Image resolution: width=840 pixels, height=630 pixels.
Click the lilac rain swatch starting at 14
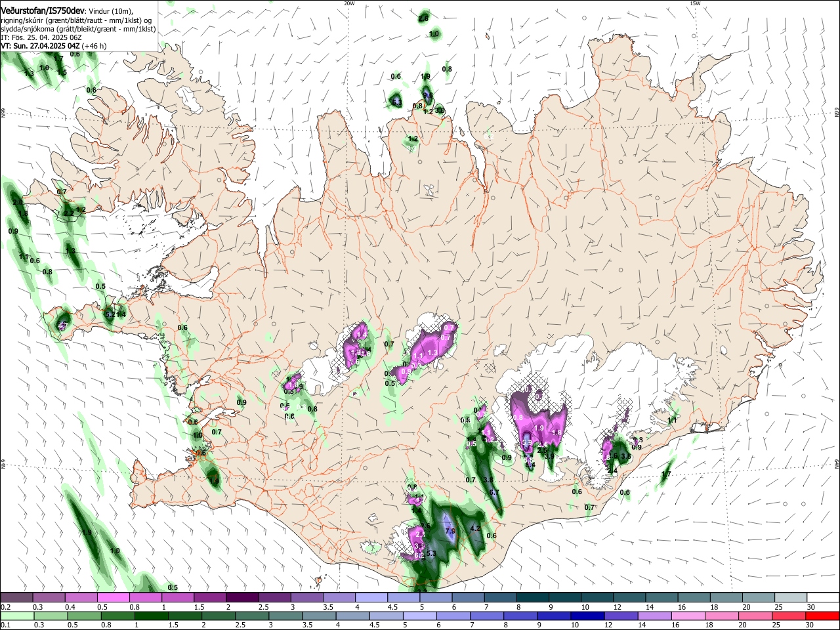[x=654, y=616]
